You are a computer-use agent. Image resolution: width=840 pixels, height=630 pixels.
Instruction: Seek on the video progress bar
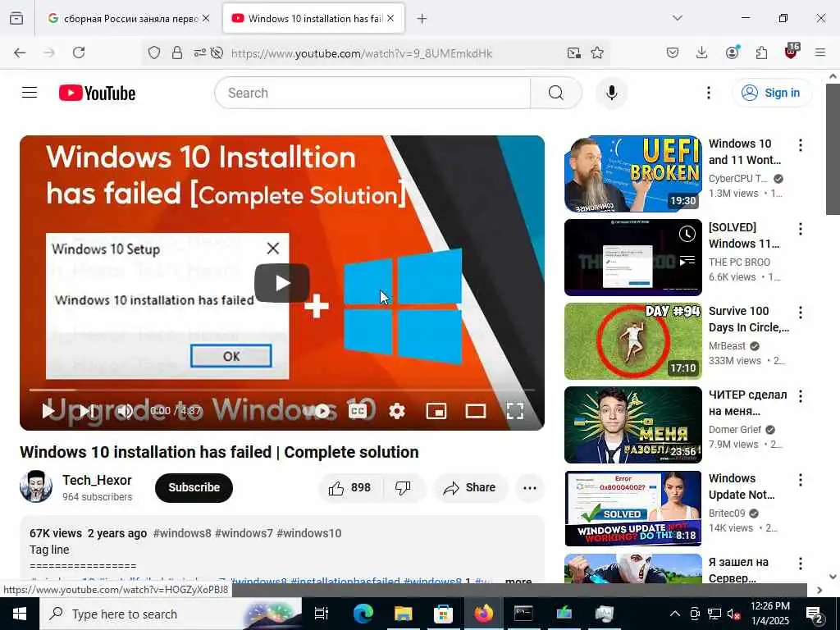[x=282, y=390]
